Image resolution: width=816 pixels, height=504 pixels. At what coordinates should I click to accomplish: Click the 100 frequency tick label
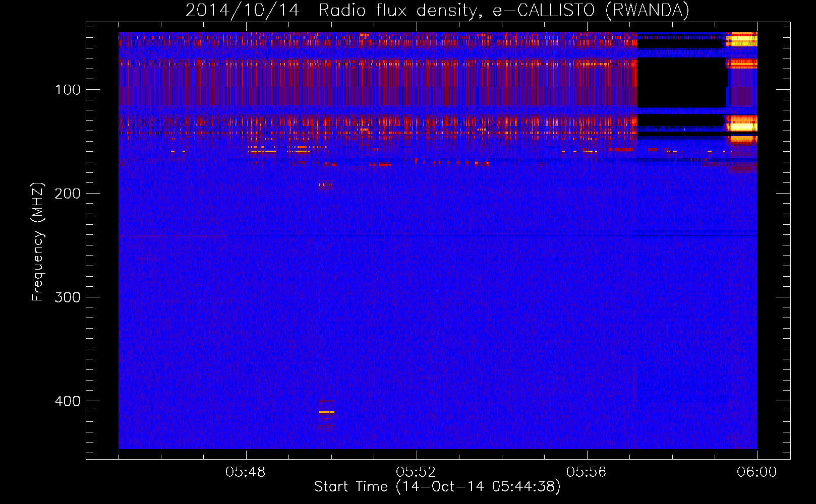coord(68,90)
